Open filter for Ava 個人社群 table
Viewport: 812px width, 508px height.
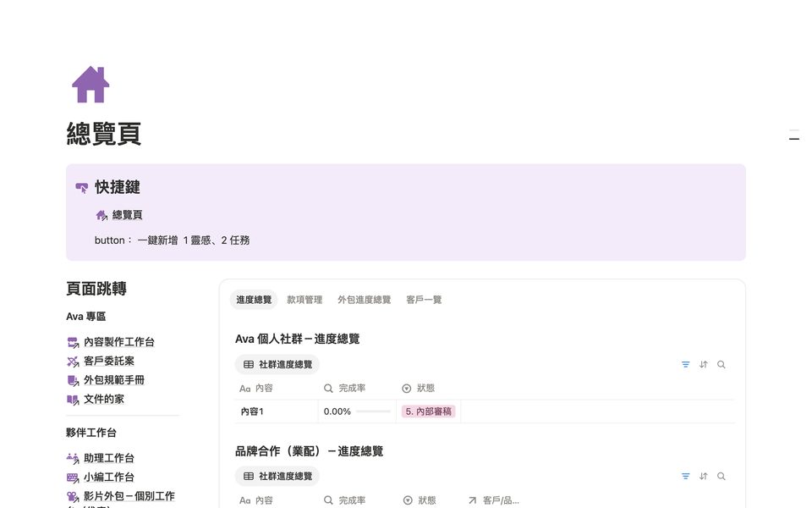point(686,364)
